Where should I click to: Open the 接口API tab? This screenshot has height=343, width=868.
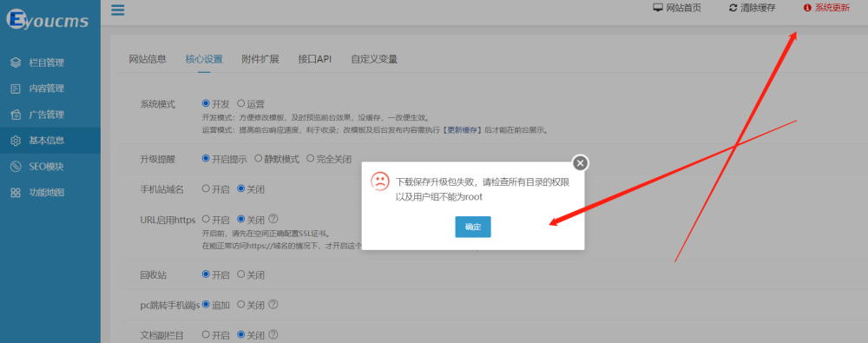(315, 59)
